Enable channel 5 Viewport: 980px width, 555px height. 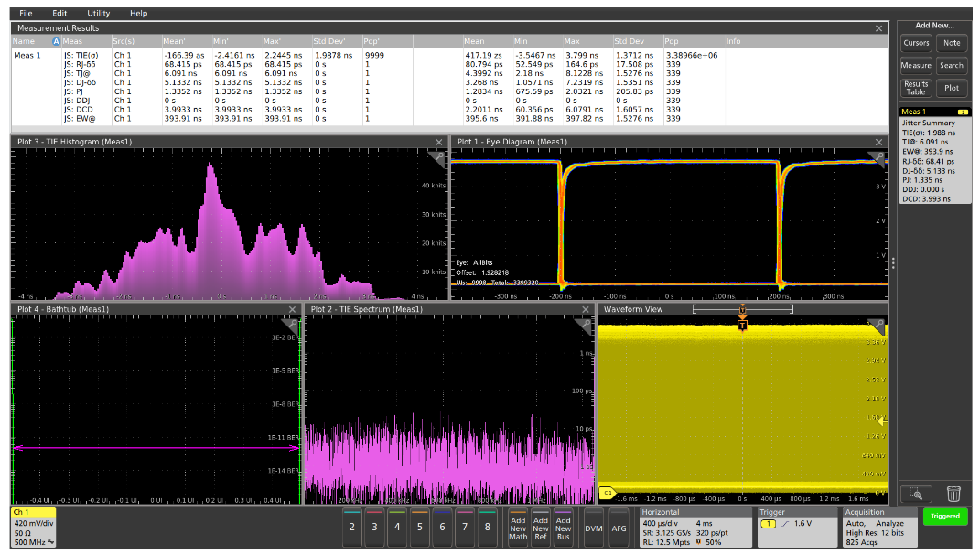[422, 527]
